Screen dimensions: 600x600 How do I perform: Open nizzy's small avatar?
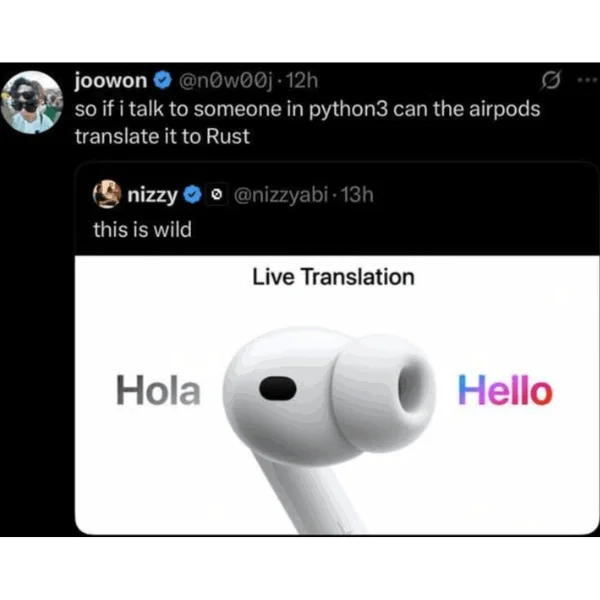[x=107, y=194]
